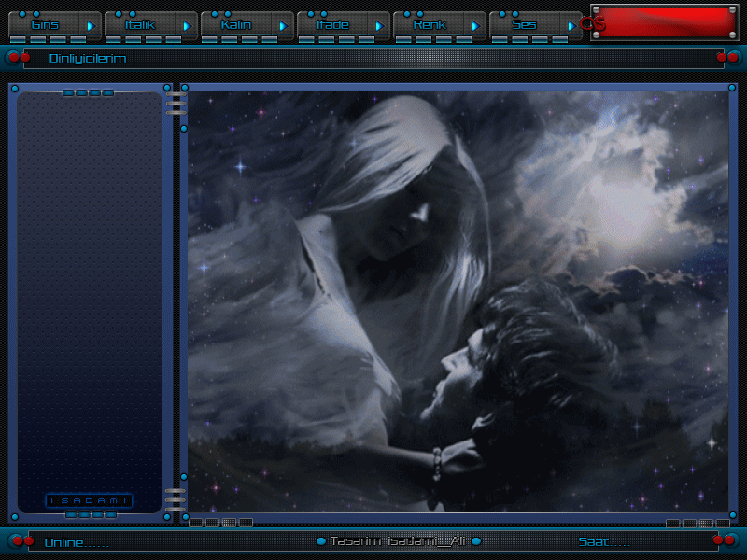This screenshot has width=747, height=560.
Task: Click the Tasarim isadami_Ali credit text
Action: (398, 541)
